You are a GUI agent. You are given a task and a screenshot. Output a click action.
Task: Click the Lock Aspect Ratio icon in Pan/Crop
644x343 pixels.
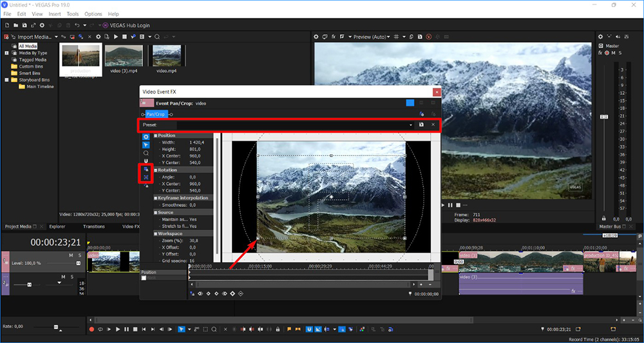pos(146,169)
